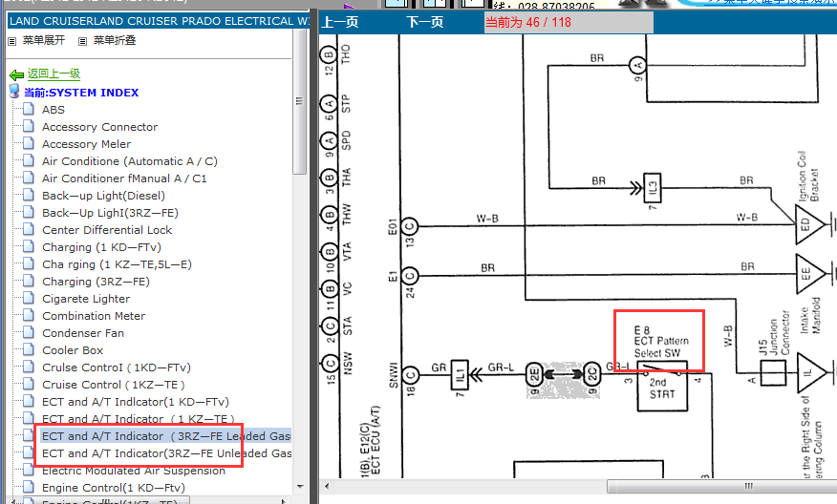The height and width of the screenshot is (504, 837).
Task: Click the page icon beside Combination Meter
Action: click(29, 315)
